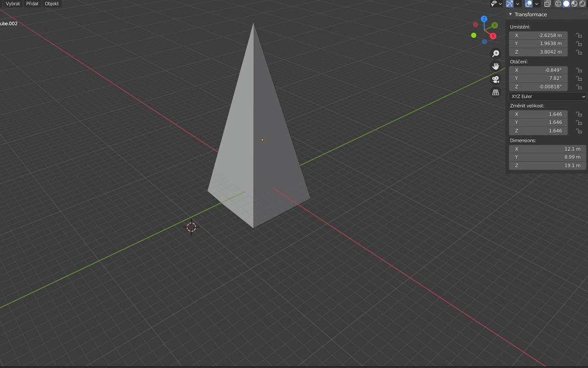588x368 pixels.
Task: Toggle the Show Gizmo button
Action: 509,4
